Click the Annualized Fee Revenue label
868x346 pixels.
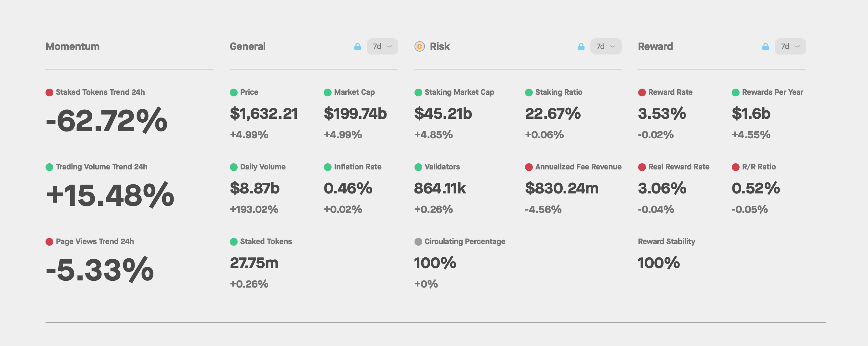pos(578,167)
